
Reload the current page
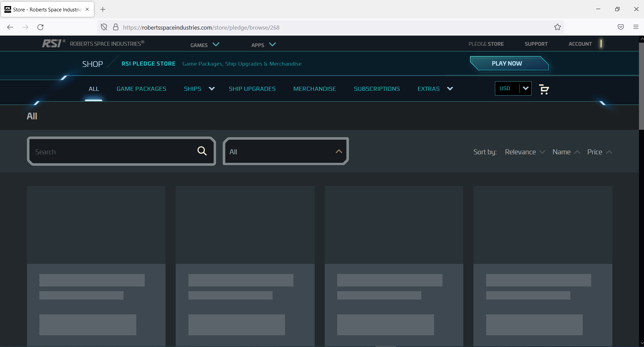(x=40, y=27)
